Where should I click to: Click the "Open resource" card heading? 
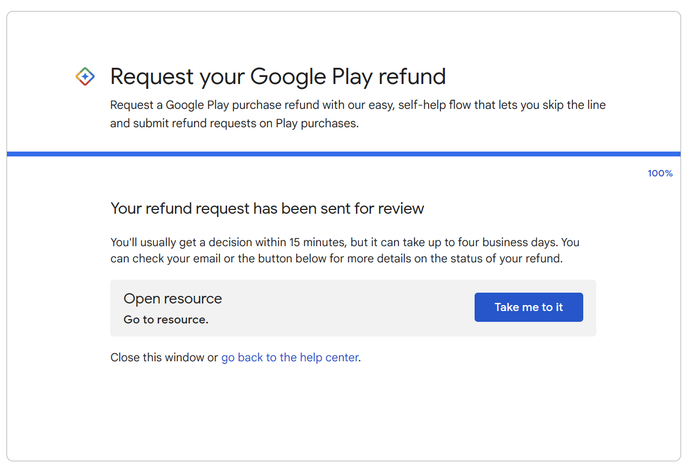[172, 298]
